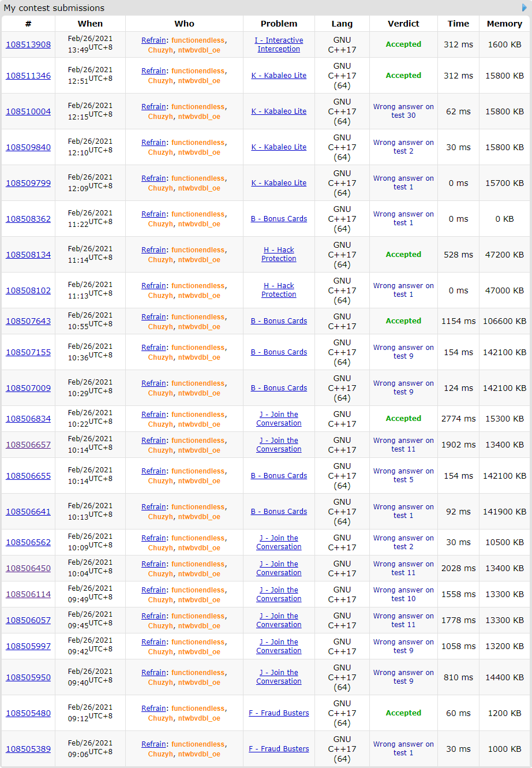View submission 108507155
The width and height of the screenshot is (532, 768).
point(28,352)
